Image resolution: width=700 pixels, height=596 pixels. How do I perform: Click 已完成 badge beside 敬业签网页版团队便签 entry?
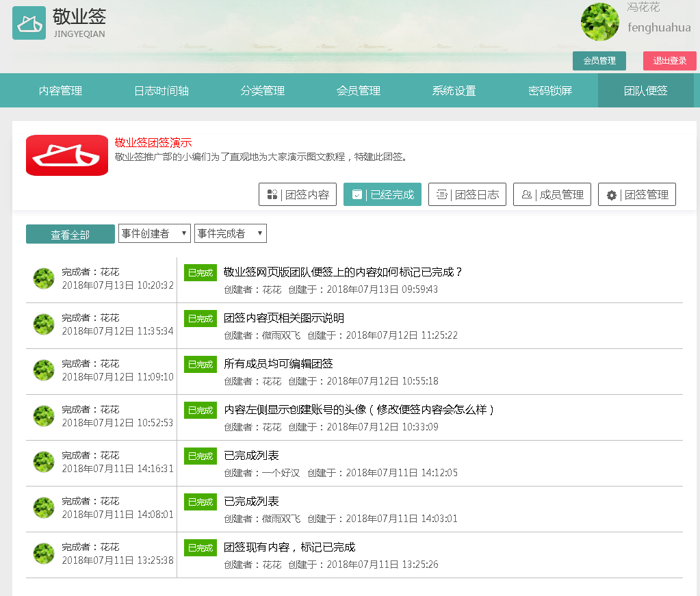pyautogui.click(x=200, y=273)
